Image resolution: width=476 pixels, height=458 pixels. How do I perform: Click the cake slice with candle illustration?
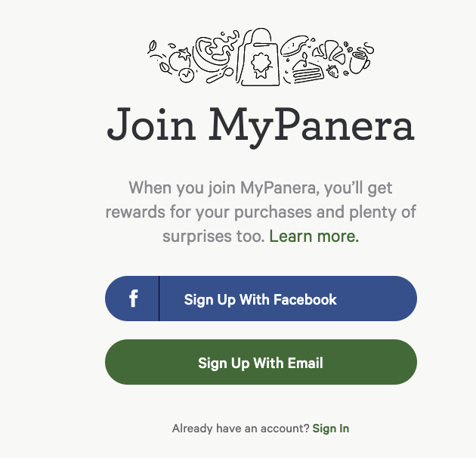click(306, 70)
